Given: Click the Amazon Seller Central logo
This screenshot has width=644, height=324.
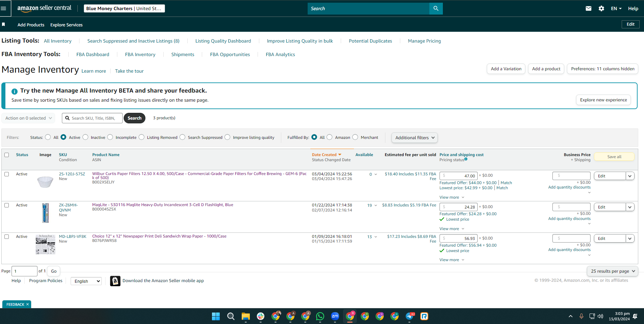Looking at the screenshot, I should [x=44, y=8].
